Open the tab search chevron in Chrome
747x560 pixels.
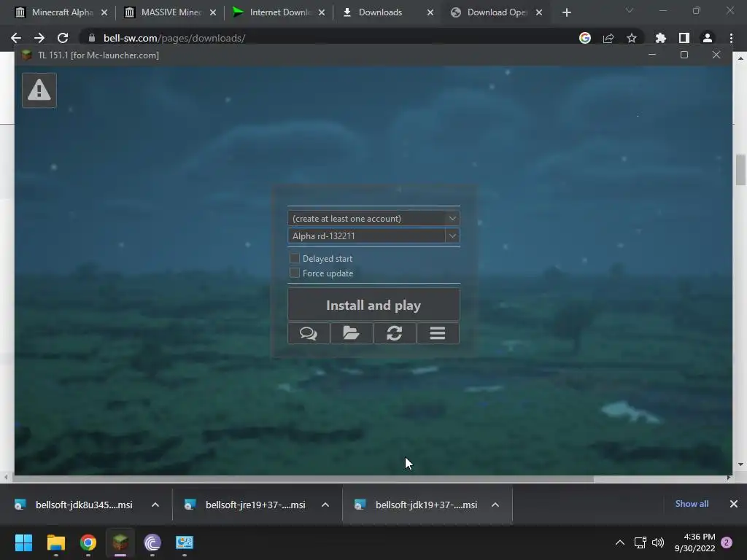[x=630, y=10]
